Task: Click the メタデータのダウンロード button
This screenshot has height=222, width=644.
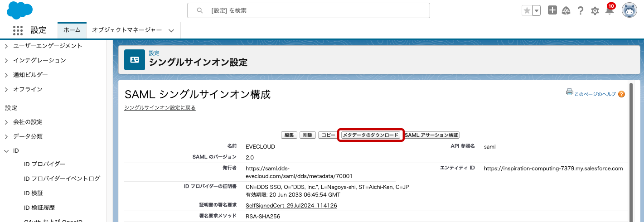Action: coord(371,135)
